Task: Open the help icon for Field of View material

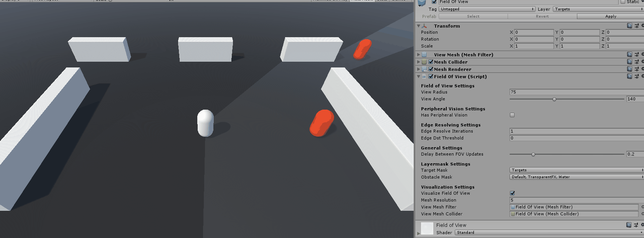Action: point(629,225)
